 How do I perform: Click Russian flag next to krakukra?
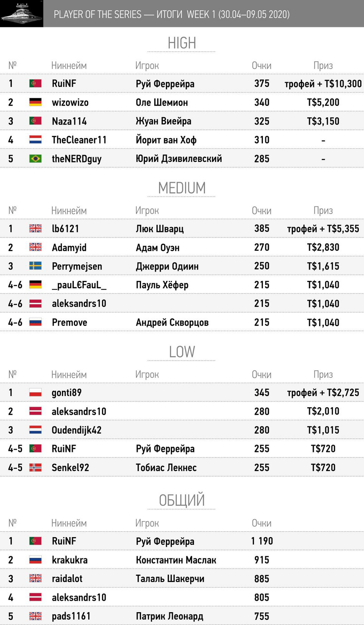[x=35, y=560]
